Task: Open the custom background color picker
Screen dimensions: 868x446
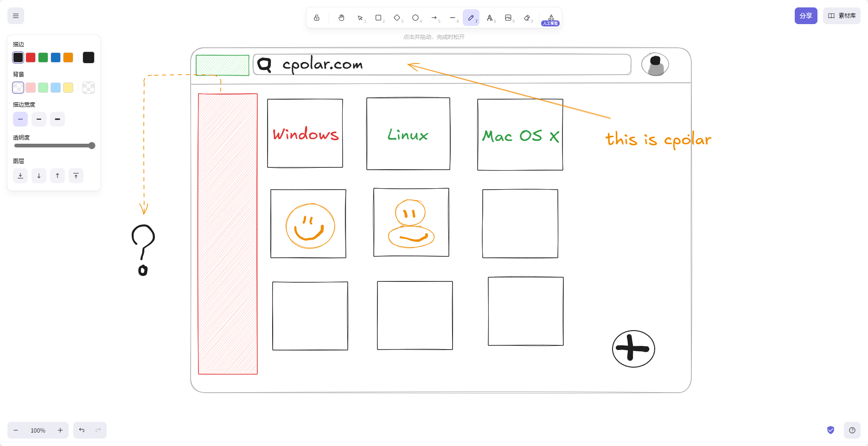Action: [x=89, y=88]
